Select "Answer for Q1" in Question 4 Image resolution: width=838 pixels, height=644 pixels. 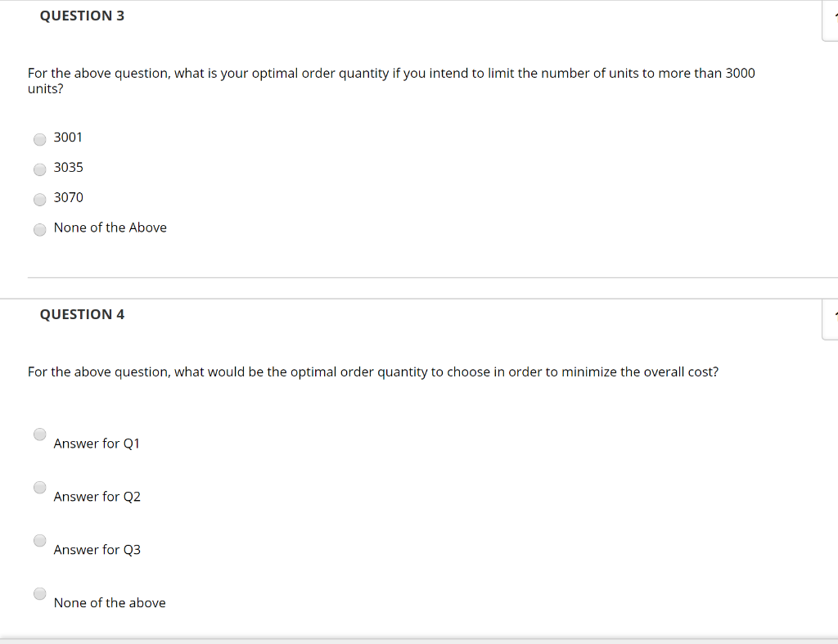coord(39,434)
